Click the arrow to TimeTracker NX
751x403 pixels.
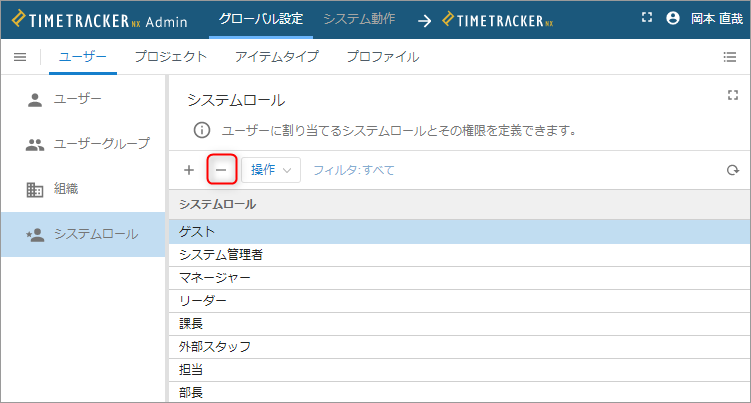pyautogui.click(x=424, y=21)
